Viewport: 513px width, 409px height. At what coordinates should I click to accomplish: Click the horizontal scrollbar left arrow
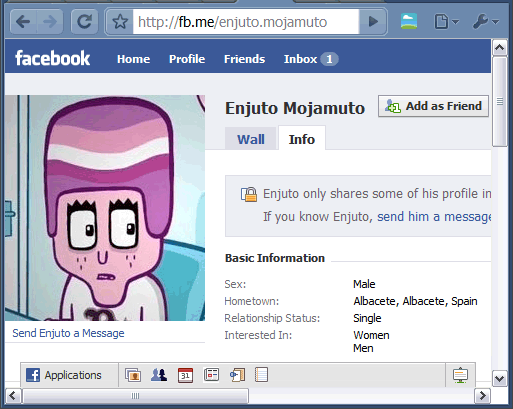point(13,396)
